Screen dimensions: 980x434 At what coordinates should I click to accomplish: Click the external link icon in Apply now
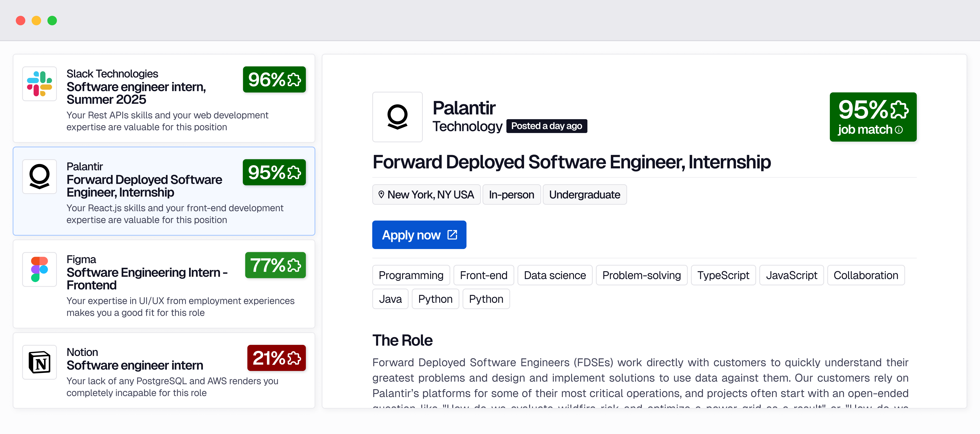tap(452, 235)
